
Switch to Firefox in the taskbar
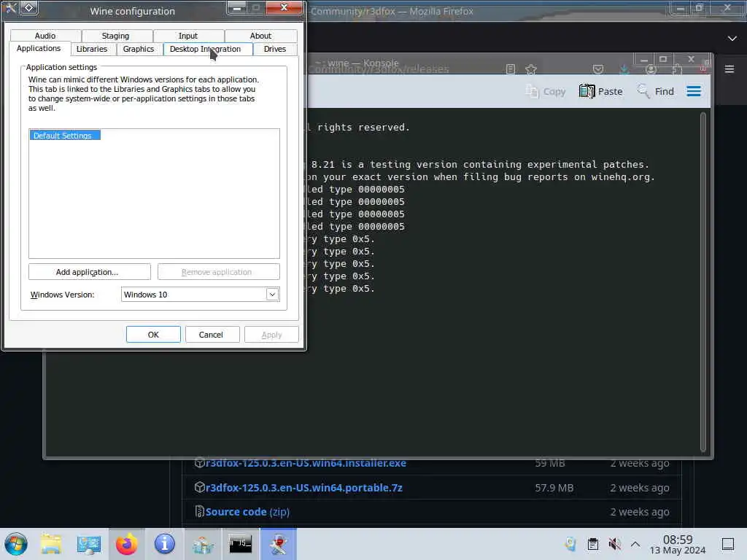click(127, 544)
